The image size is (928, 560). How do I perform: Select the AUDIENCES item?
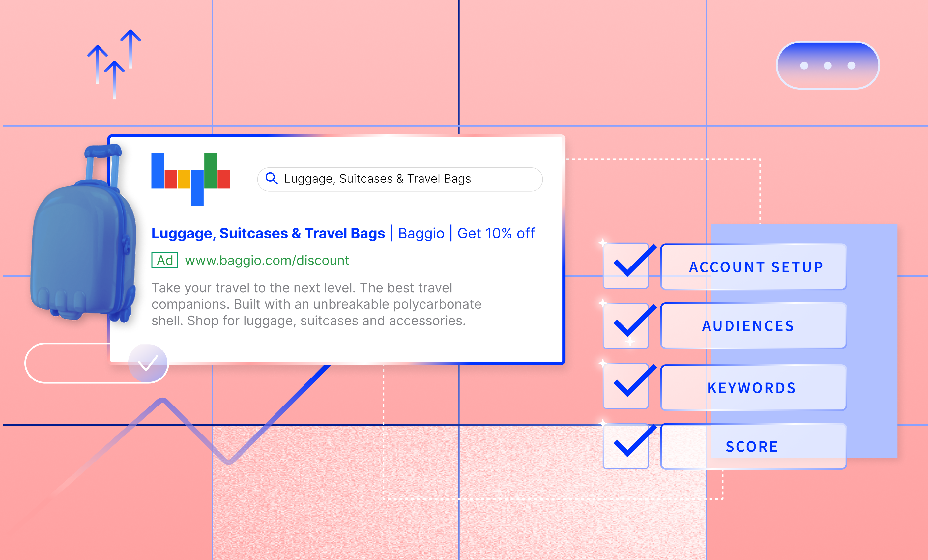pos(754,326)
